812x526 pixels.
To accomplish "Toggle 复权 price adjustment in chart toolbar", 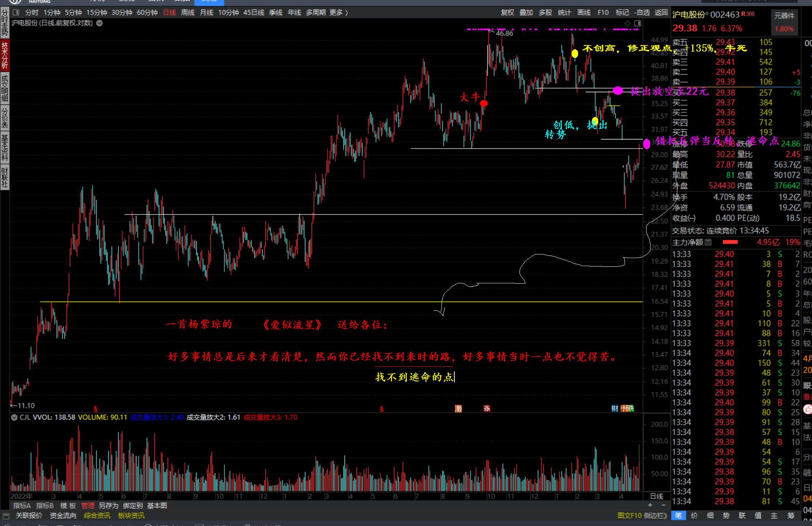I will (507, 12).
